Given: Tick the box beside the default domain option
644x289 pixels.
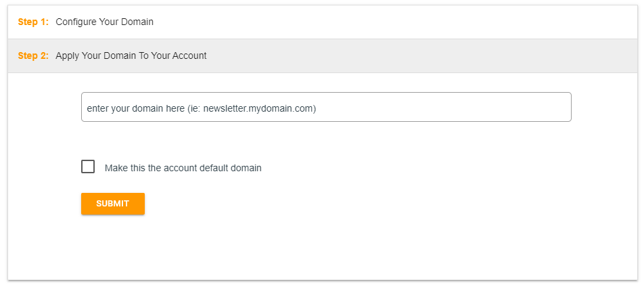Looking at the screenshot, I should pos(88,166).
